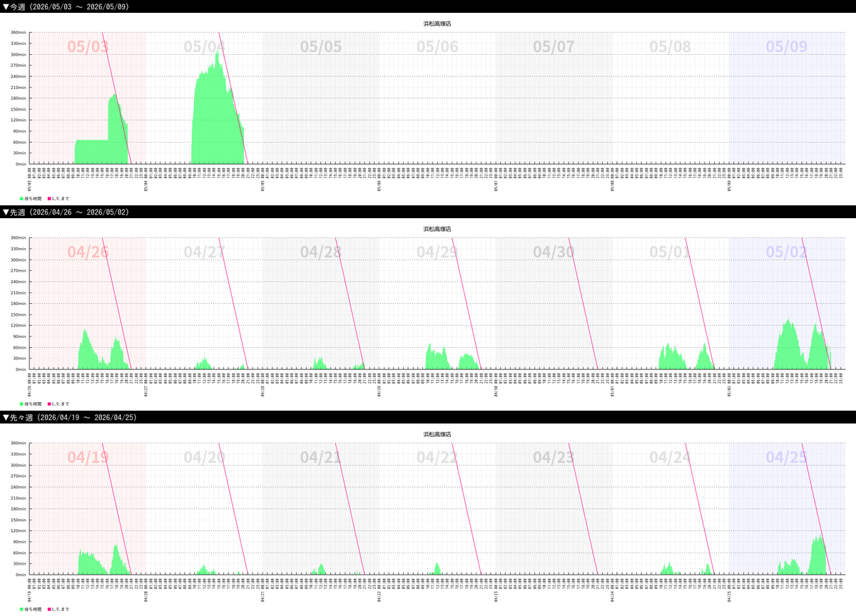Click the 浜松高塚店 title in the 今週 chart

[x=437, y=24]
